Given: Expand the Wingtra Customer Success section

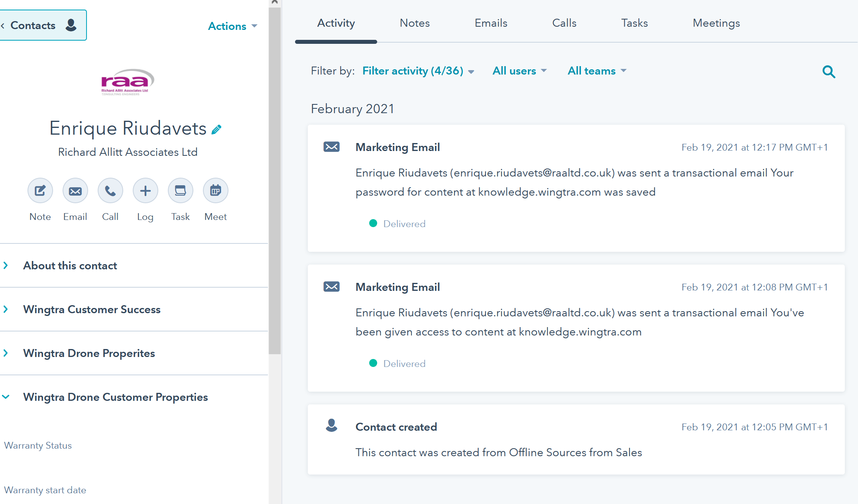Looking at the screenshot, I should coord(92,310).
